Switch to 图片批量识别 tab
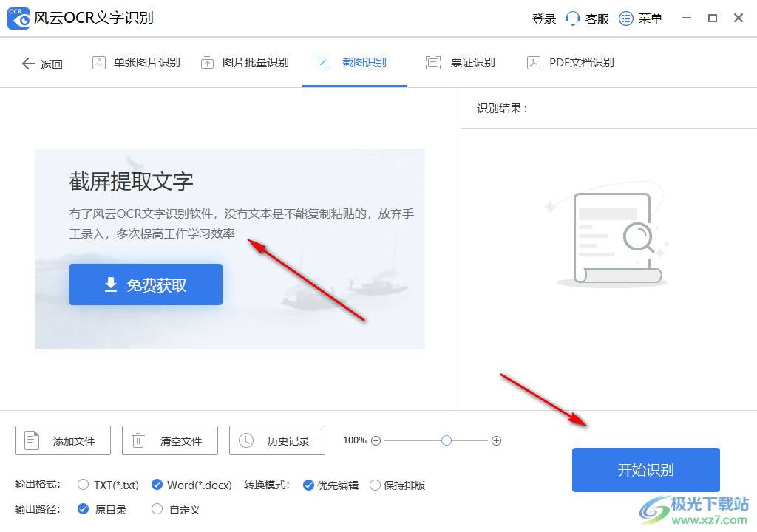 [245, 63]
